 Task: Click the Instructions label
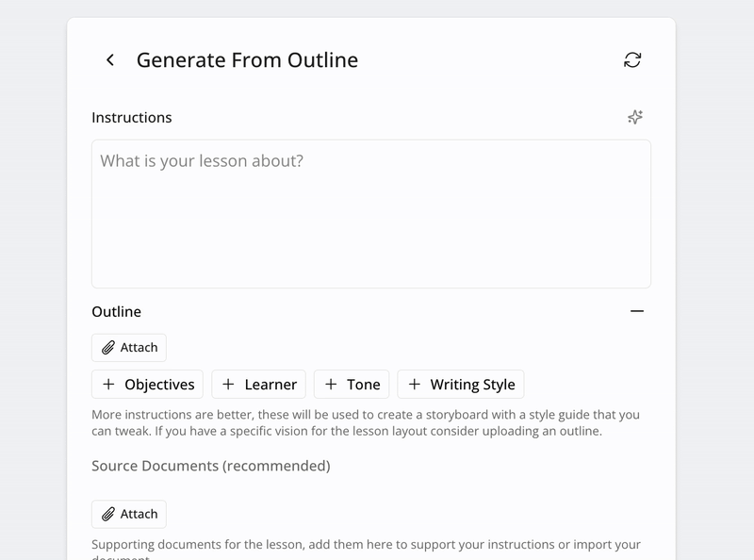click(x=132, y=118)
